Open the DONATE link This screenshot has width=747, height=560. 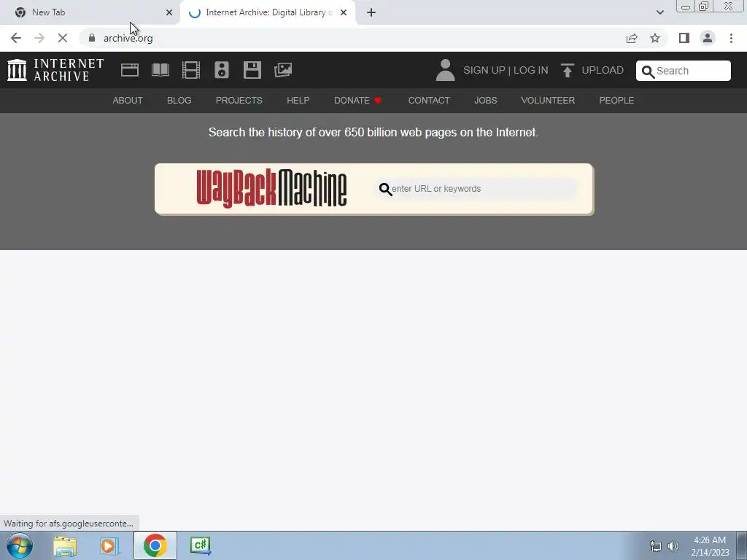357,101
